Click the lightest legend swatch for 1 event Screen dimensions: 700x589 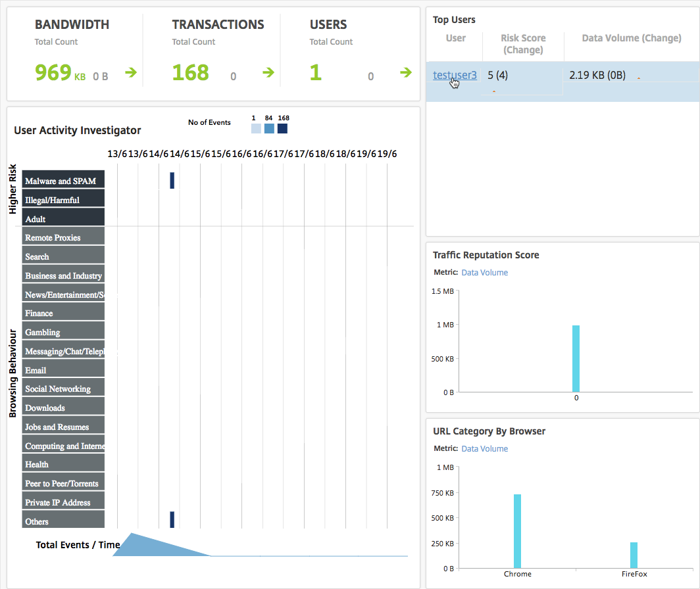(256, 129)
